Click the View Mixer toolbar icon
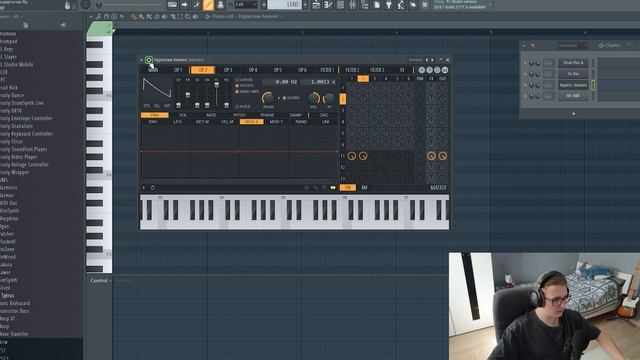Viewport: 640px width, 360px height. point(352,5)
